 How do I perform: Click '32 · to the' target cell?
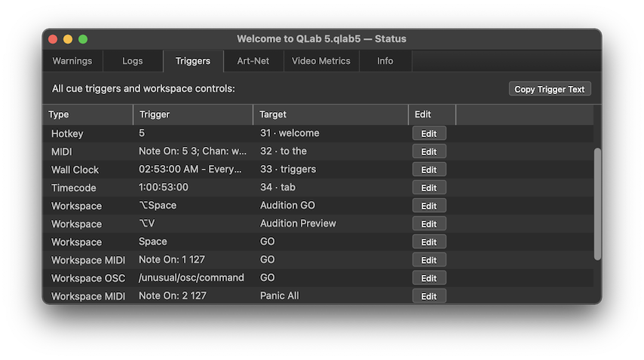point(284,151)
